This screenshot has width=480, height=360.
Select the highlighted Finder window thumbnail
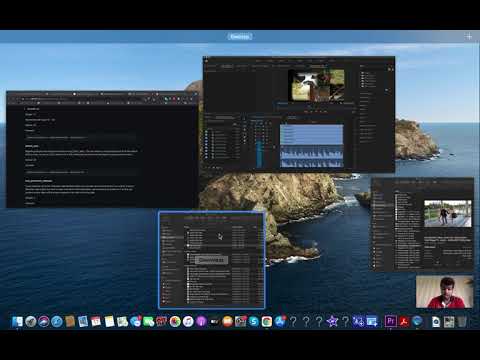tap(212, 260)
